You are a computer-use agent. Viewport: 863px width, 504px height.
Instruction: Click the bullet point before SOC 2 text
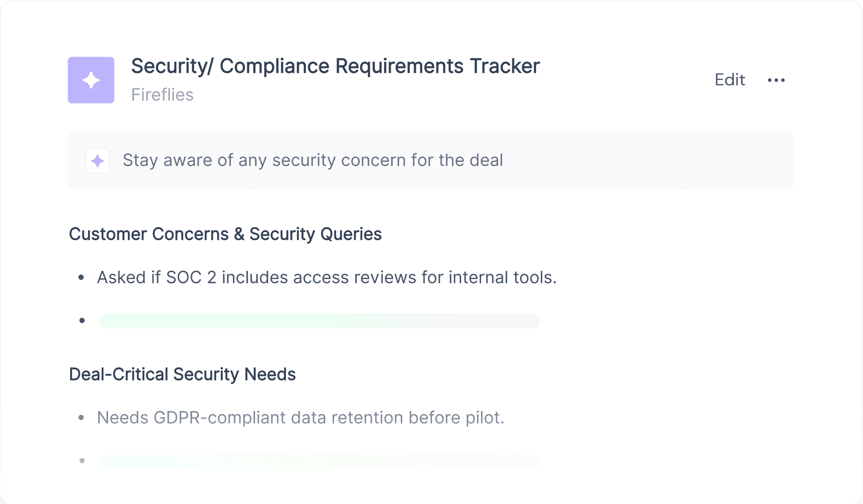pyautogui.click(x=81, y=278)
